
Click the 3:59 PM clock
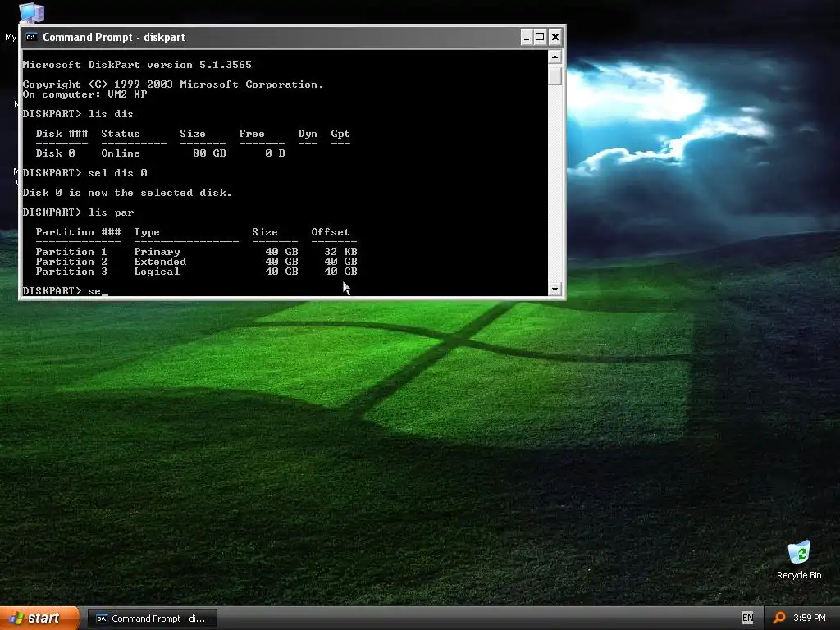point(809,618)
